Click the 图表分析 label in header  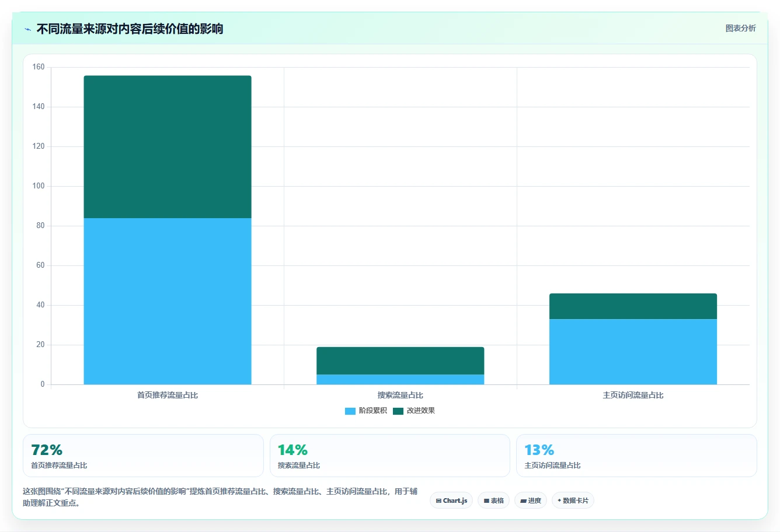tap(740, 28)
